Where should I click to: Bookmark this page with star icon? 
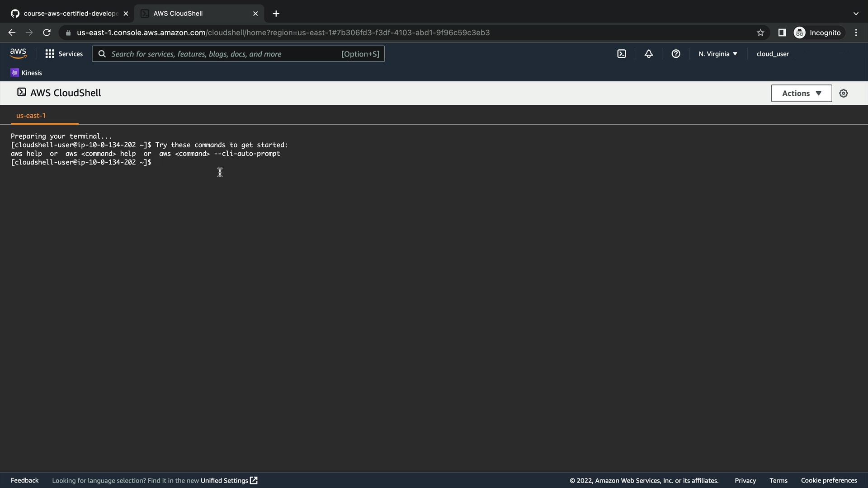(x=760, y=33)
